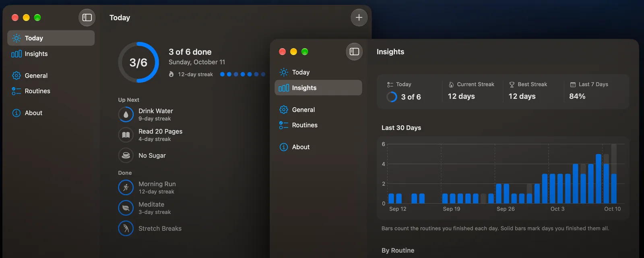Click the Up Next section header
This screenshot has height=258, width=644.
(x=128, y=100)
